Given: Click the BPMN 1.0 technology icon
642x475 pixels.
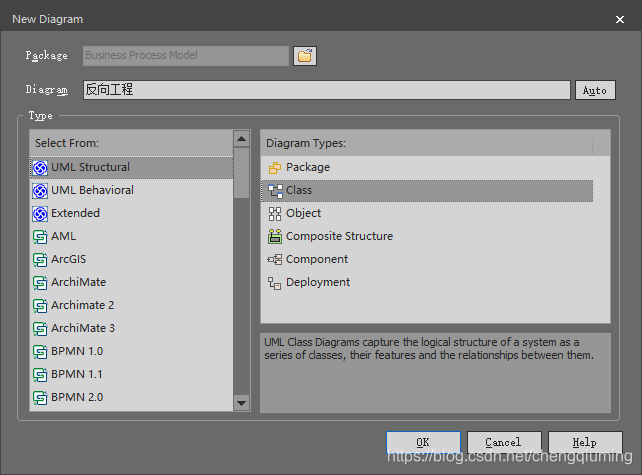Looking at the screenshot, I should coord(40,351).
